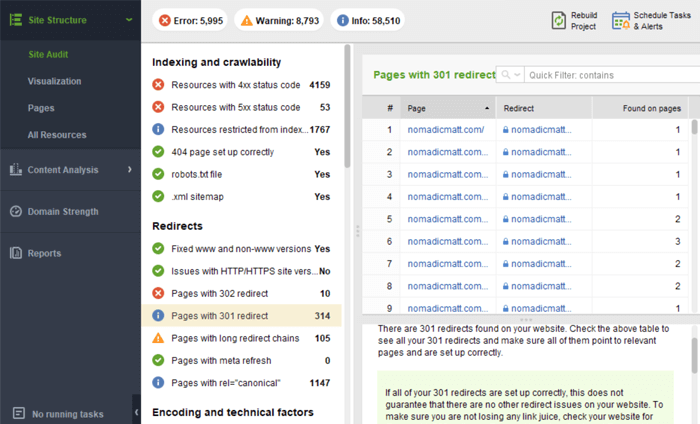700x424 pixels.
Task: Collapse the Site Structure section chevron
Action: pos(129,20)
